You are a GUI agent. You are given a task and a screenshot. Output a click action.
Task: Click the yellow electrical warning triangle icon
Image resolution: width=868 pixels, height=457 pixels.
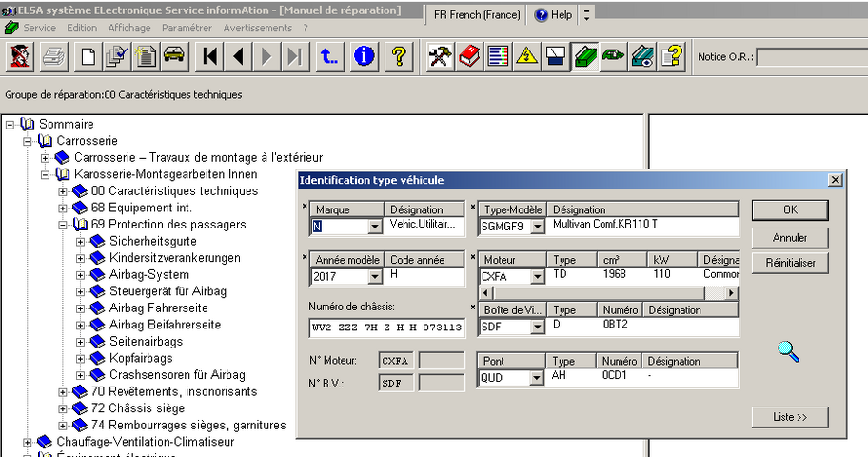pos(527,56)
